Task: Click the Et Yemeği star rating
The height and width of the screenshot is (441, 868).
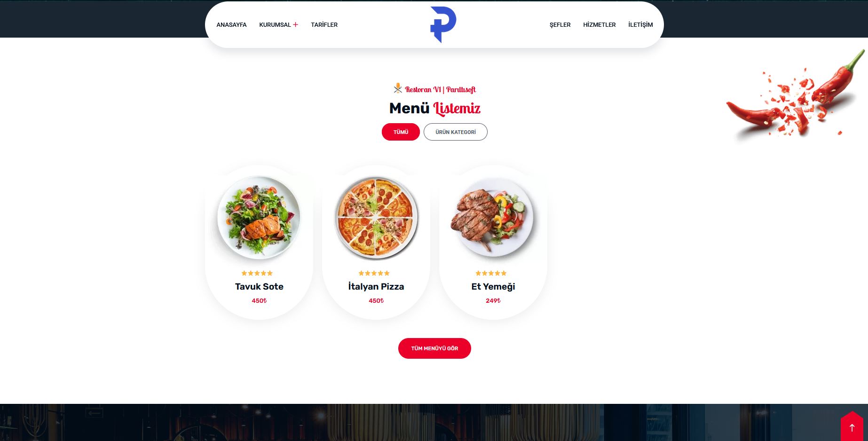Action: [491, 273]
